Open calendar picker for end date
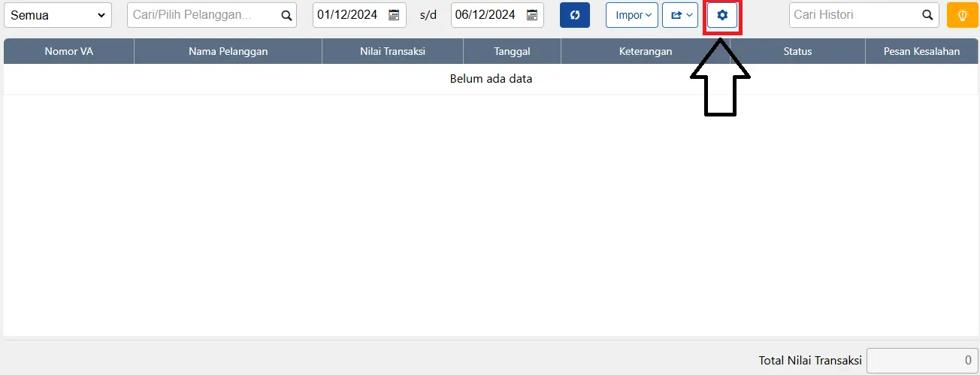The height and width of the screenshot is (375, 980). tap(532, 15)
